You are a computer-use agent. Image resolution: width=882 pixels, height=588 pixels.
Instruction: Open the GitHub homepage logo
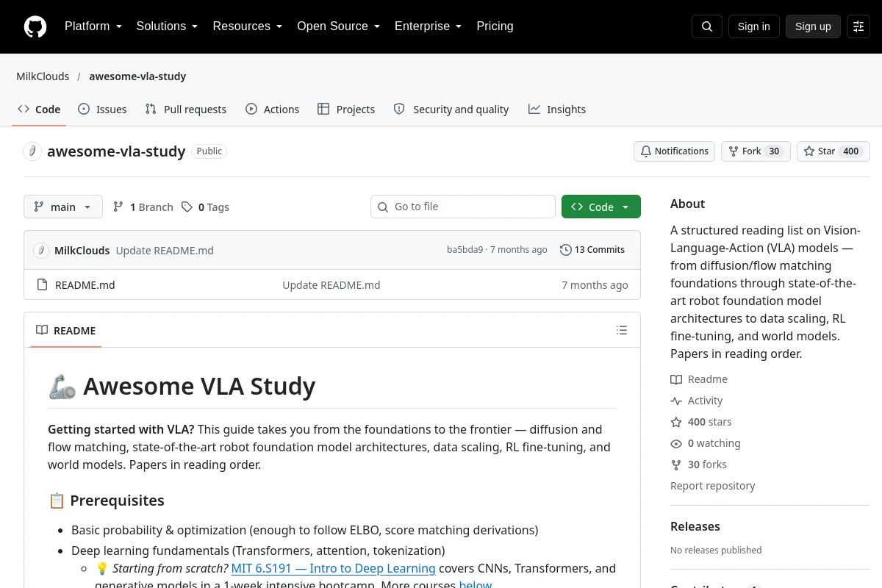click(35, 26)
